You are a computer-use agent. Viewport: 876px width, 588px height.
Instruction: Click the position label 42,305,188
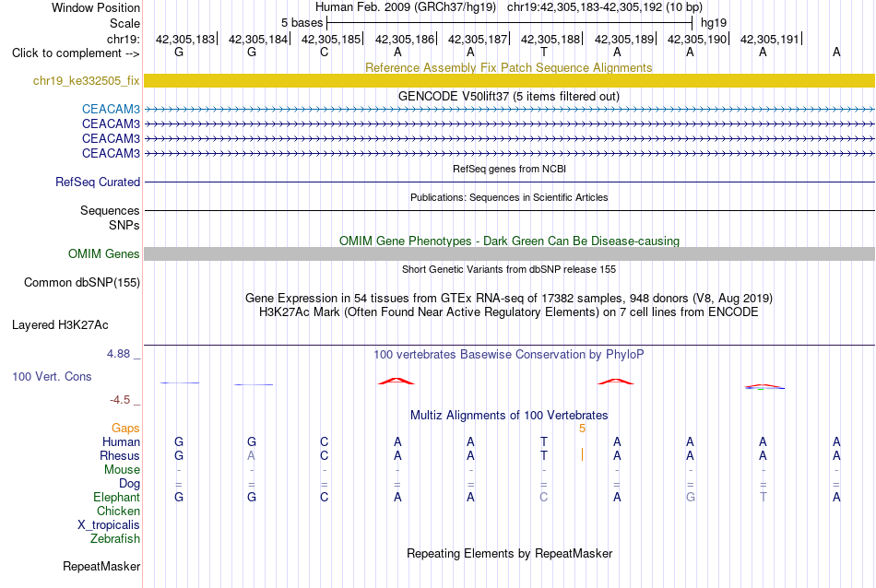pyautogui.click(x=550, y=39)
